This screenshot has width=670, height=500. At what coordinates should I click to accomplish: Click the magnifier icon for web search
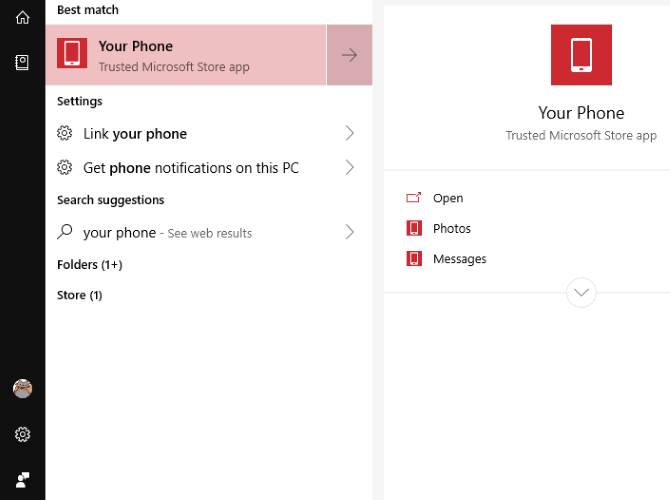[x=65, y=232]
